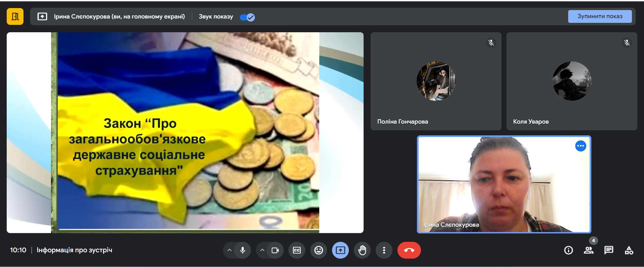644x267 pixels.
Task: Enable closed captions
Action: (x=297, y=250)
